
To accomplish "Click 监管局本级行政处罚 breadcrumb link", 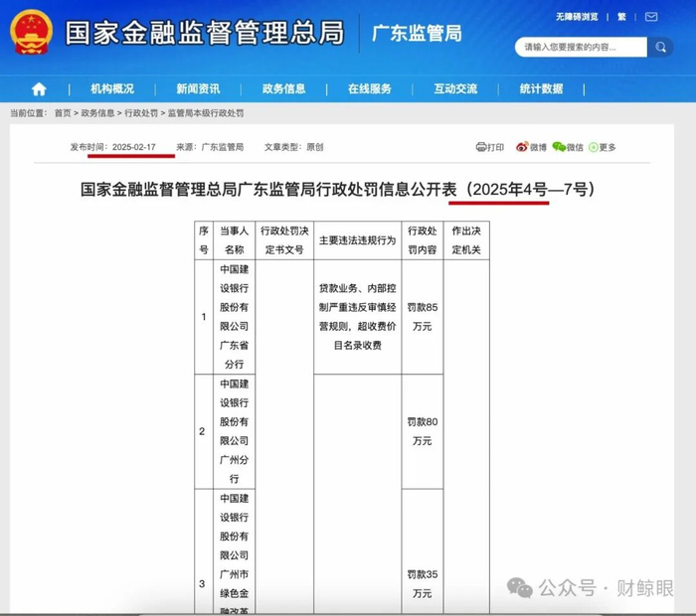I will coord(206,113).
